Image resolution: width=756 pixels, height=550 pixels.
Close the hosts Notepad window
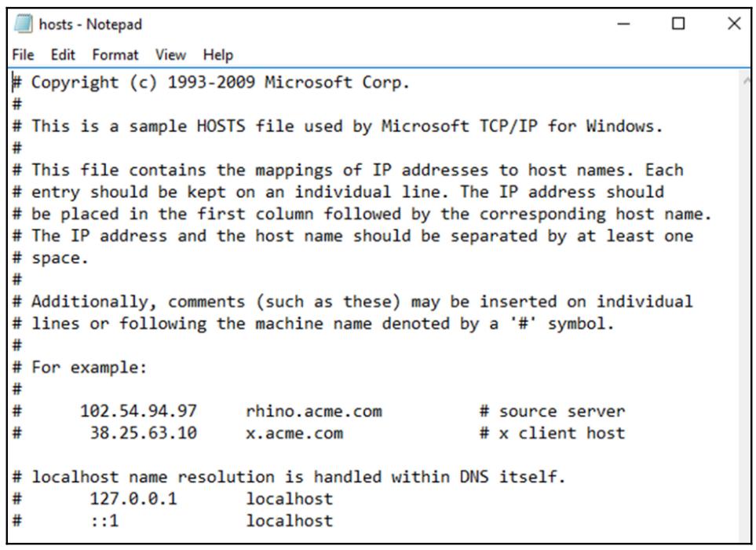click(x=734, y=24)
